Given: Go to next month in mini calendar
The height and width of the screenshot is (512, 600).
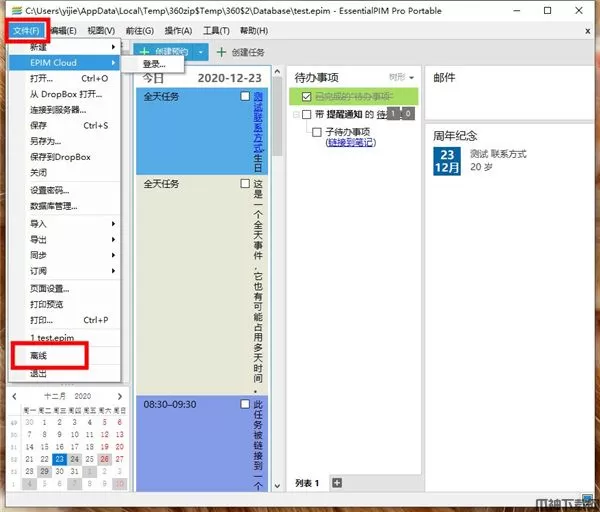Looking at the screenshot, I should [120, 396].
